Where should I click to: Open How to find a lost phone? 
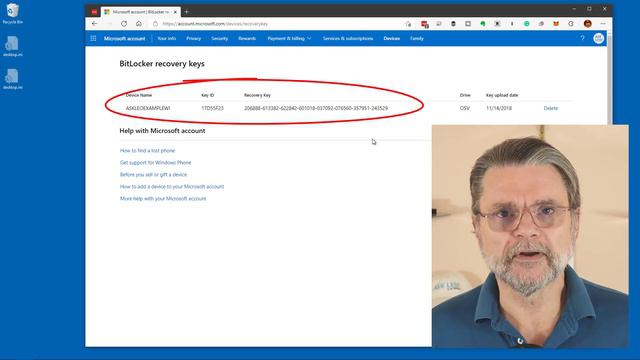pyautogui.click(x=147, y=151)
